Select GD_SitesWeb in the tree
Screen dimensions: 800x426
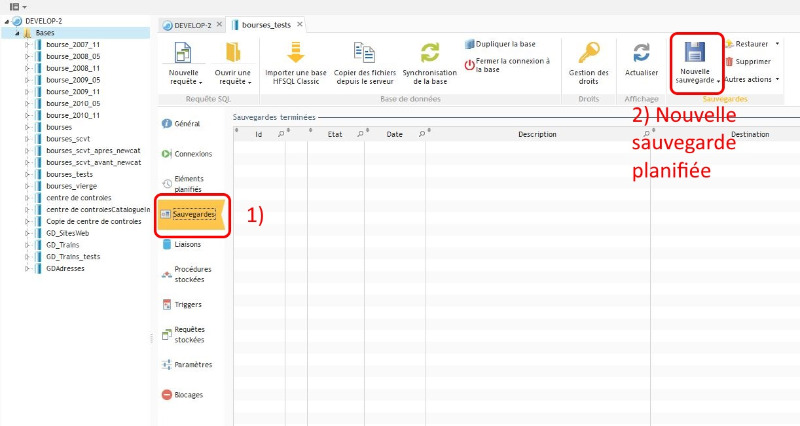point(67,233)
